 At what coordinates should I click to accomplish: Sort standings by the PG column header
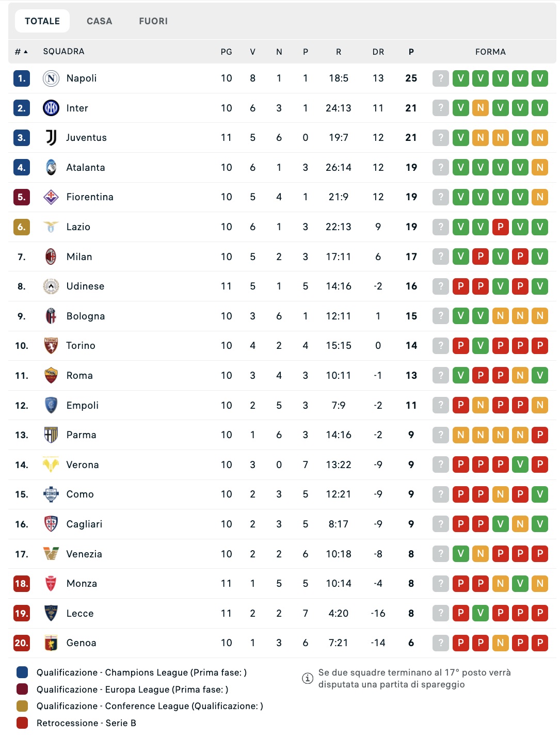coord(226,52)
